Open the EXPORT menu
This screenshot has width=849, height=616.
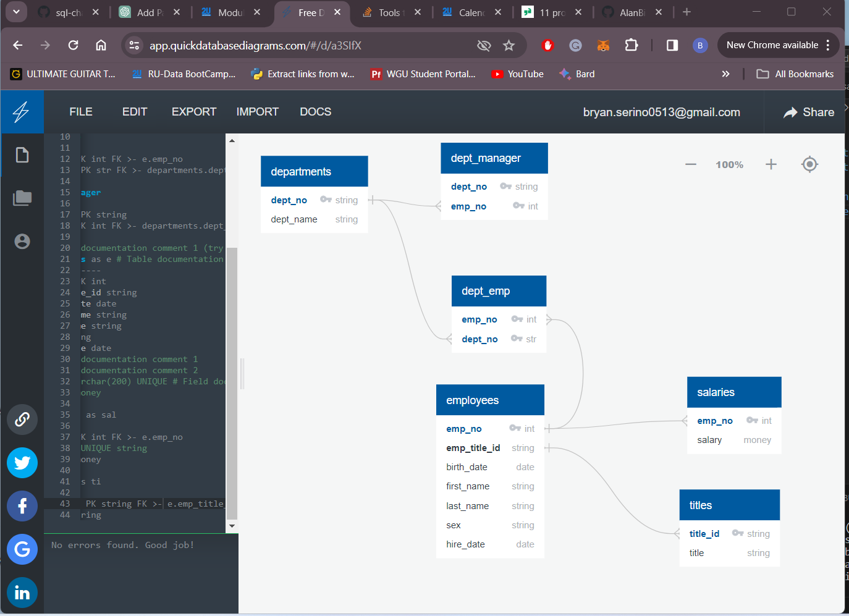pyautogui.click(x=193, y=112)
